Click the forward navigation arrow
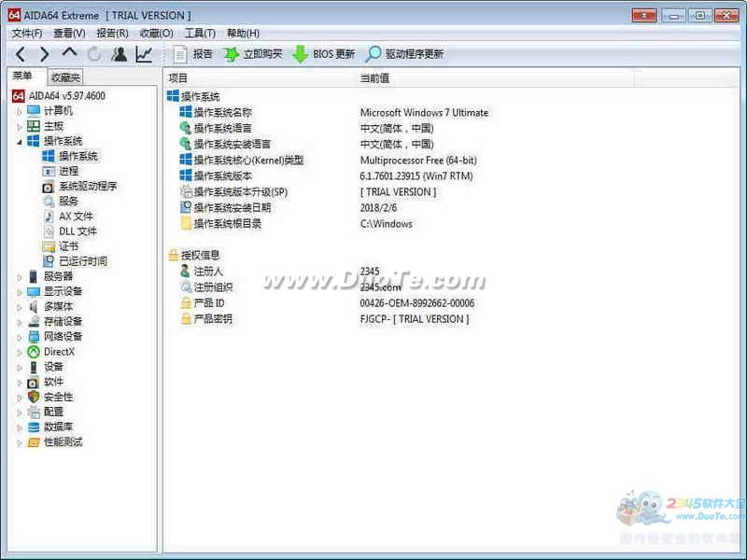This screenshot has height=560, width=747. [x=45, y=54]
